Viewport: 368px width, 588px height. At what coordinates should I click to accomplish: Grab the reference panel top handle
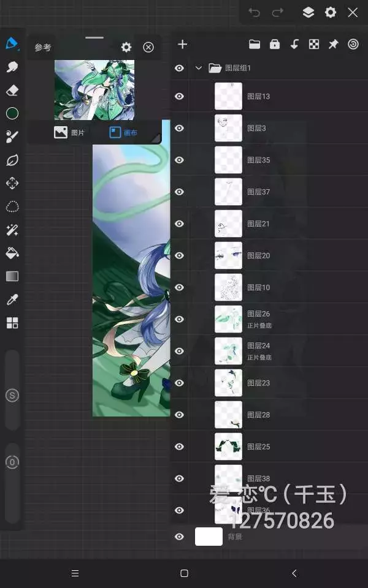pos(94,37)
